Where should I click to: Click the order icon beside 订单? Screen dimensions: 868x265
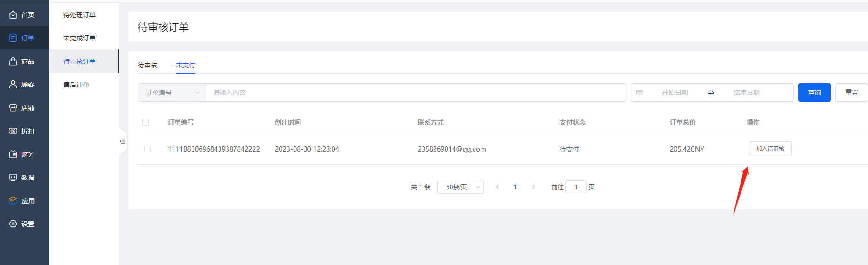click(x=13, y=38)
